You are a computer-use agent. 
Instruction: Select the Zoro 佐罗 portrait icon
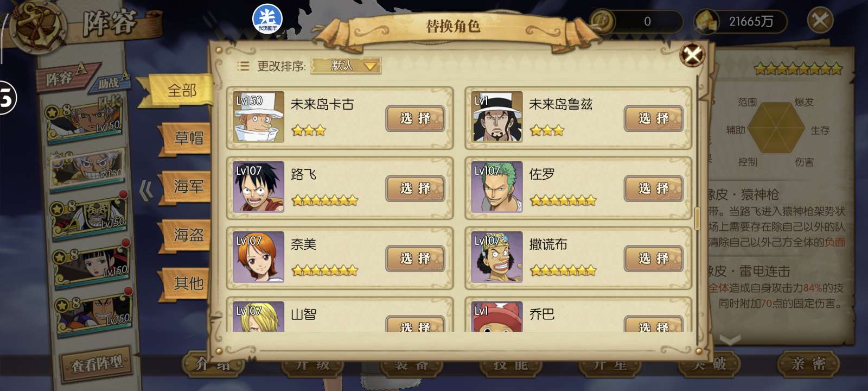(497, 187)
